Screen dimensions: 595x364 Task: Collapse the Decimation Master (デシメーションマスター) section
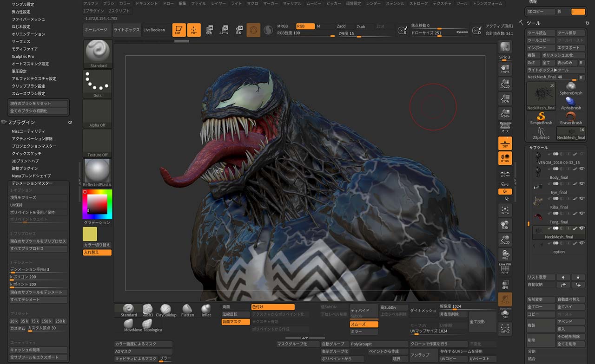32,183
